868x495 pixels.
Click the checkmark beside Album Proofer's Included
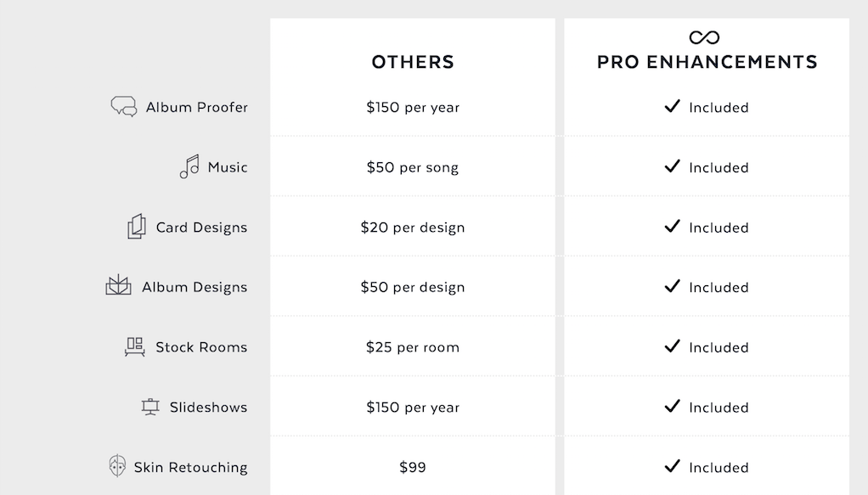672,106
